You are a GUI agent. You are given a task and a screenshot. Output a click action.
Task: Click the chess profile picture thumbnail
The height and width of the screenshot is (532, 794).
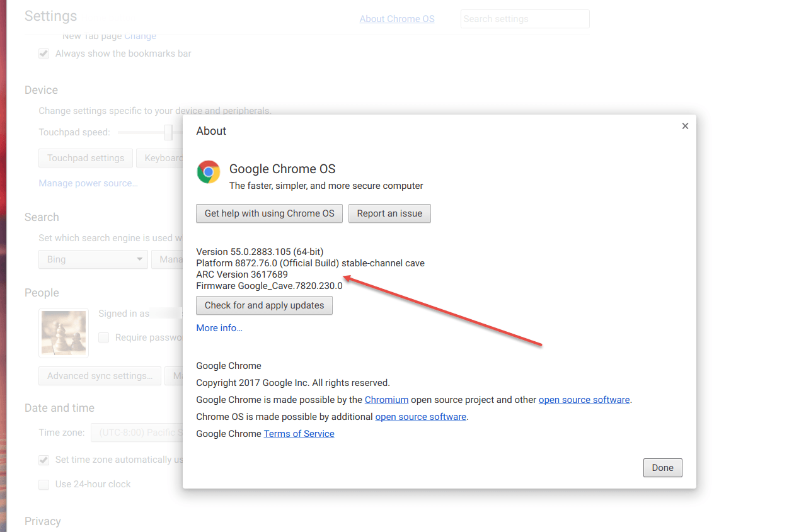click(x=64, y=333)
